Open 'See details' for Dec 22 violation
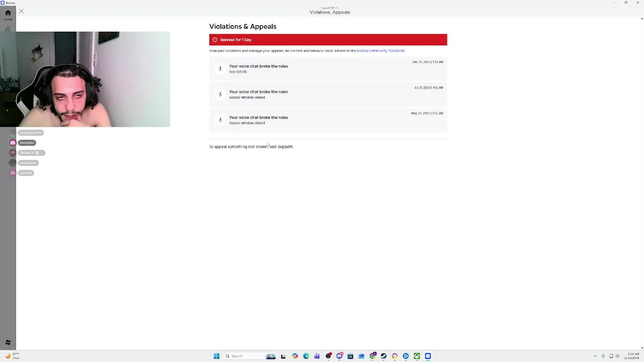The image size is (644, 362). pos(238,72)
